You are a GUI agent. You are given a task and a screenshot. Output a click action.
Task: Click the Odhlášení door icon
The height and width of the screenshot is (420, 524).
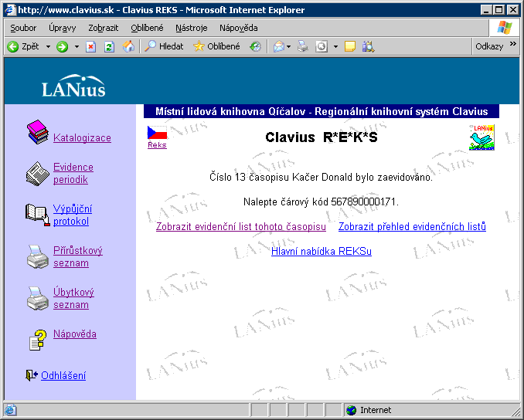point(32,375)
